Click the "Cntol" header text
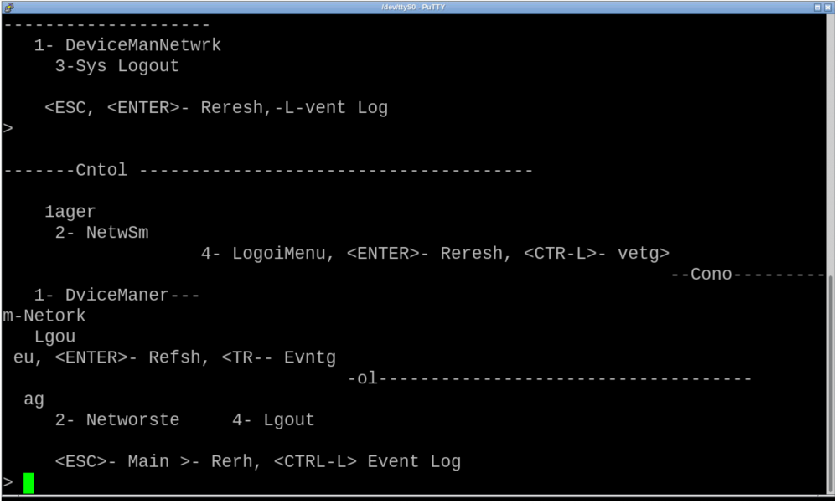838x504 pixels. 101,170
